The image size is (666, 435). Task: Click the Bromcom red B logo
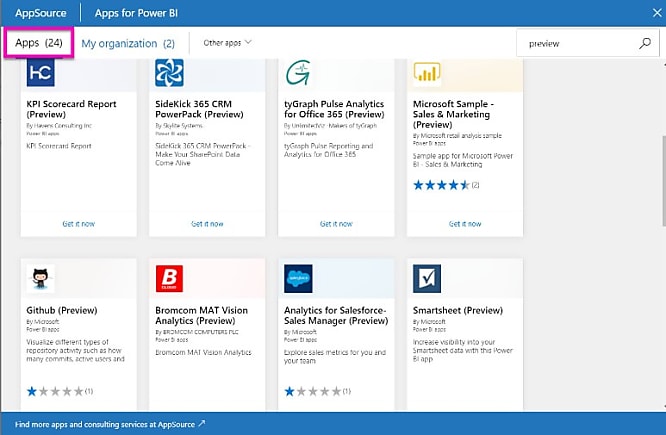tap(169, 279)
